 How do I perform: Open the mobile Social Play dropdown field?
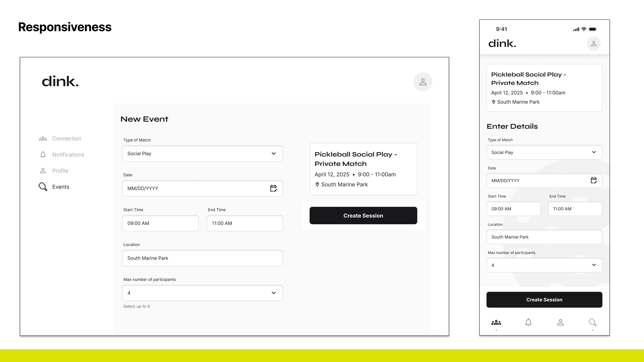pyautogui.click(x=544, y=152)
